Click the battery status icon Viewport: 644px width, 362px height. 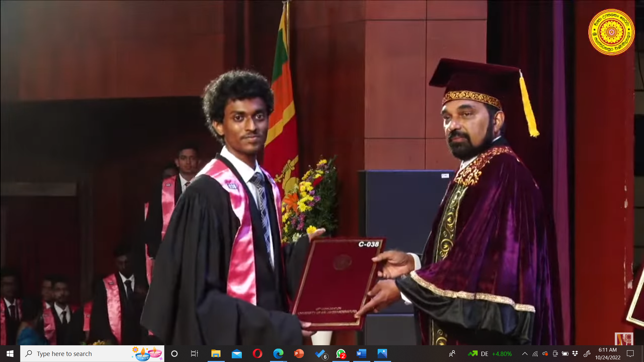coord(565,354)
